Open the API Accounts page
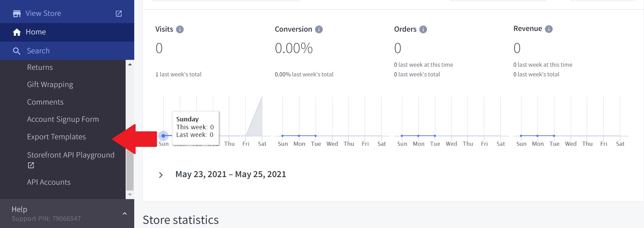 tap(49, 182)
